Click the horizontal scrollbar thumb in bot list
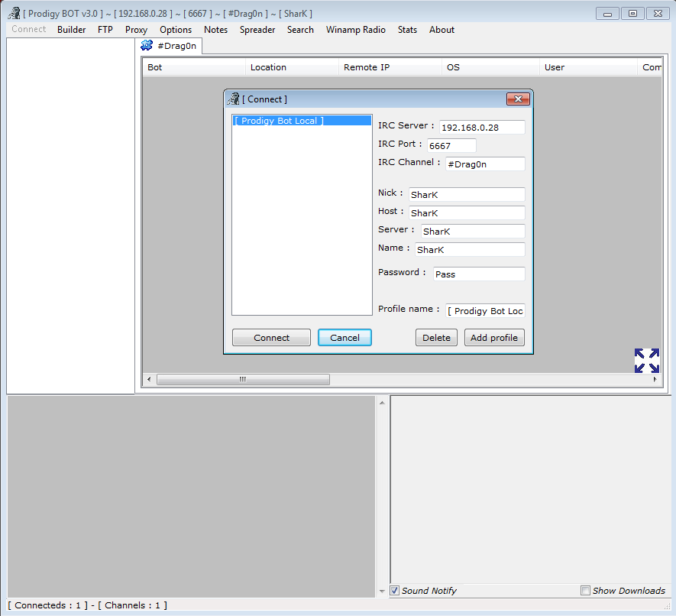The width and height of the screenshot is (676, 616). pyautogui.click(x=243, y=379)
